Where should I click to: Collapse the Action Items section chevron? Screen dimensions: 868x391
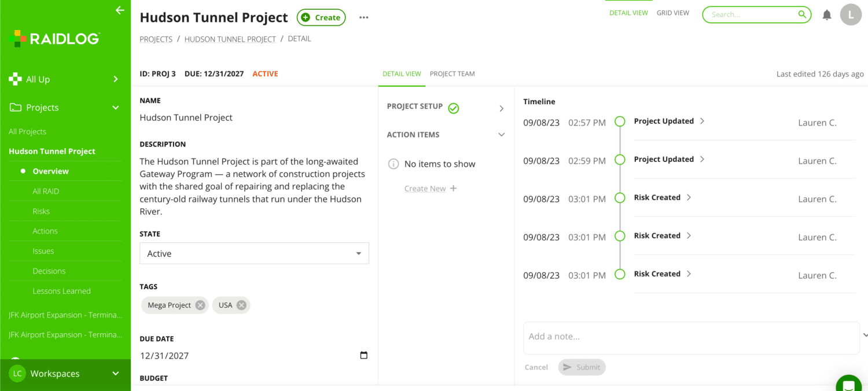501,135
